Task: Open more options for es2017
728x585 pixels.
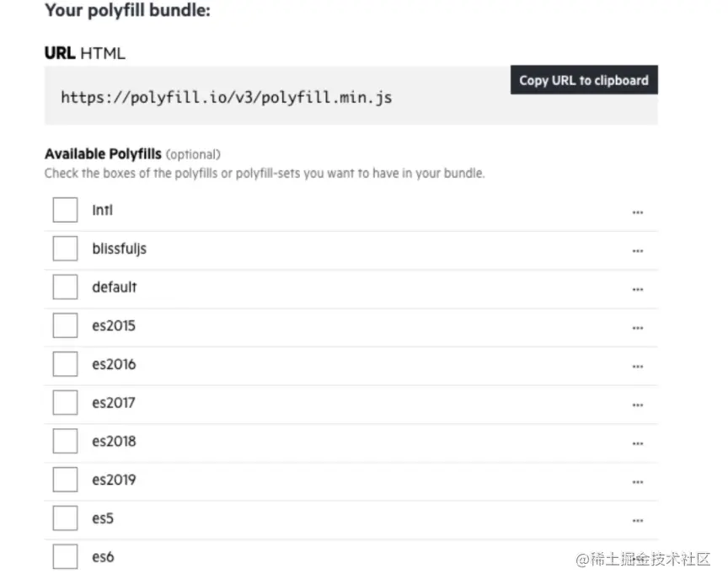Action: click(x=638, y=405)
